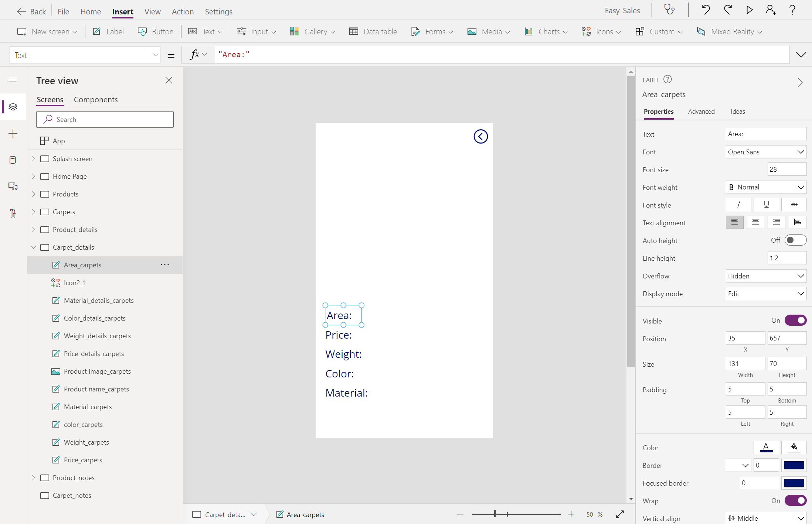Disable the Wrap toggle
The width and height of the screenshot is (812, 524).
(x=795, y=500)
